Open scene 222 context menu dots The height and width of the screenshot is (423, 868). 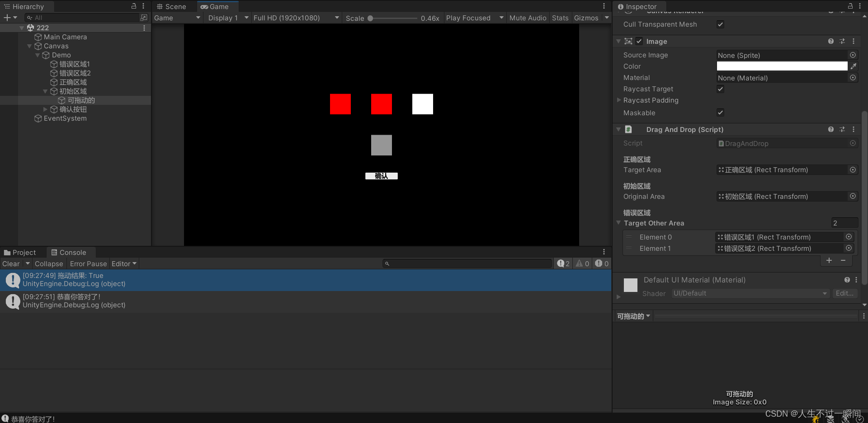click(144, 28)
